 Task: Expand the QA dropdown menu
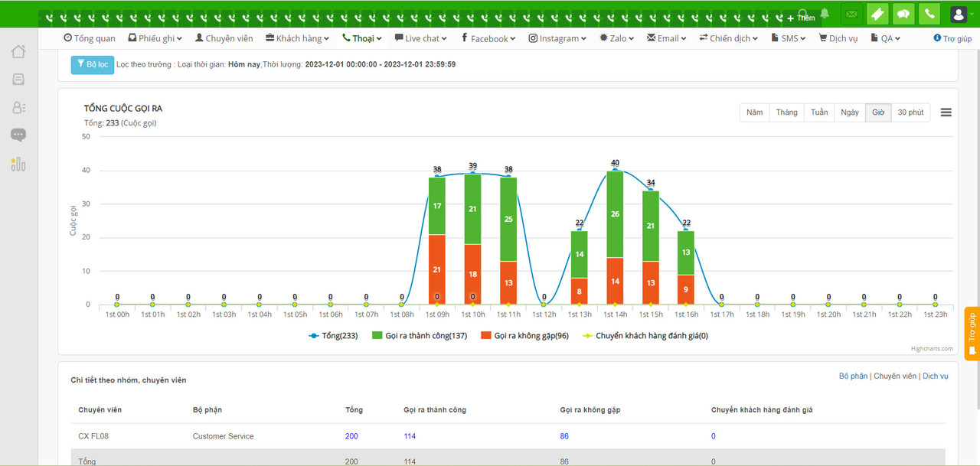(886, 38)
